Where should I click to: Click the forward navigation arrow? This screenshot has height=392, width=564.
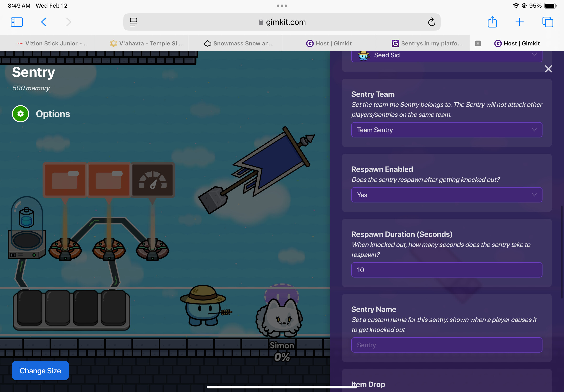(x=68, y=22)
